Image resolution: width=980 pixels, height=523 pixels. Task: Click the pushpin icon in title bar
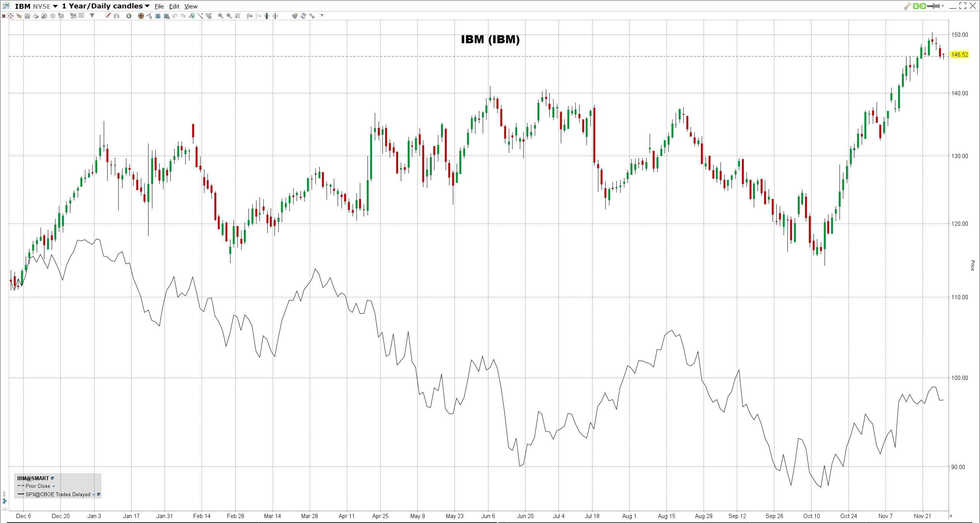coord(934,6)
